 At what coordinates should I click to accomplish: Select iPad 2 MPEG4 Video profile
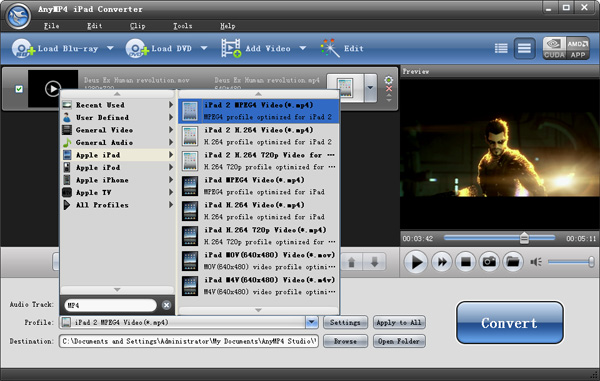pyautogui.click(x=259, y=111)
